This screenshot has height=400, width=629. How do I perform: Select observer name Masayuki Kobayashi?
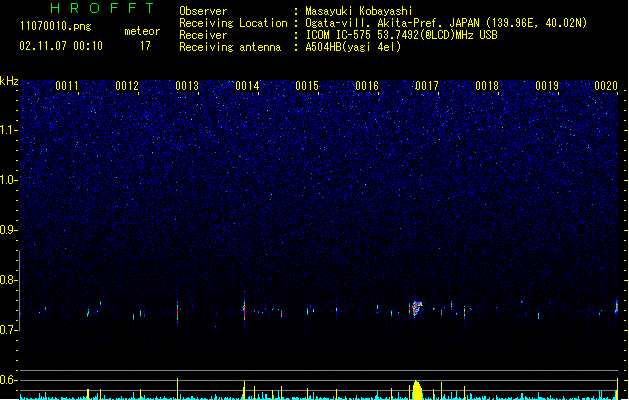(x=358, y=11)
